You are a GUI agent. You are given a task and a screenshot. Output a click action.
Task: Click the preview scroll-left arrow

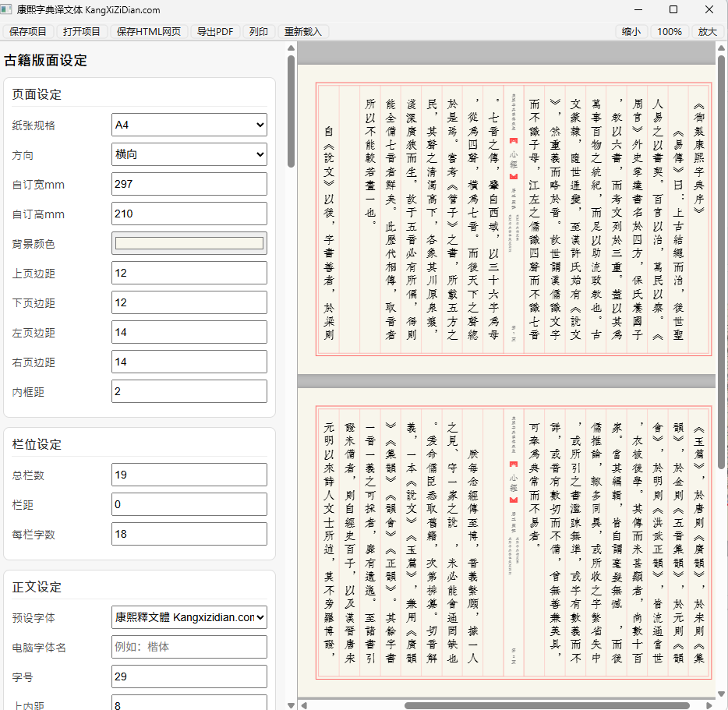(304, 706)
